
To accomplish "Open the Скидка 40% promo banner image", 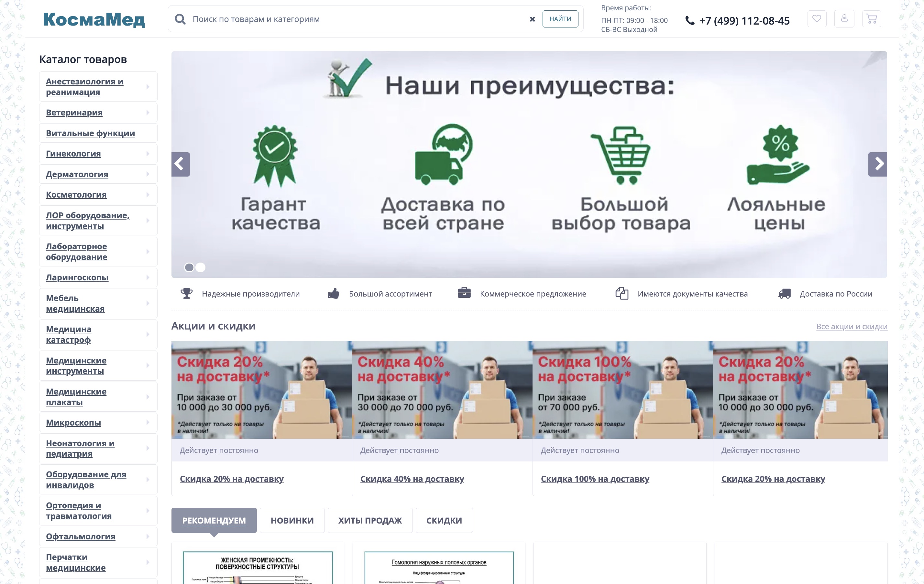I will pyautogui.click(x=442, y=390).
